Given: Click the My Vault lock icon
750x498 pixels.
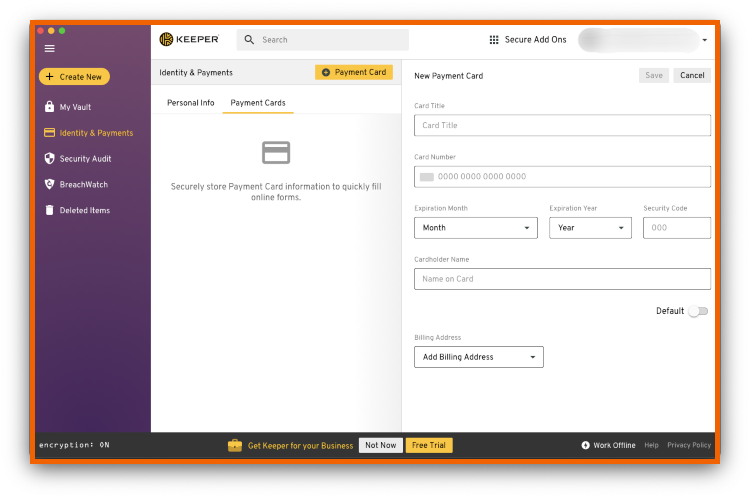Looking at the screenshot, I should 49,107.
